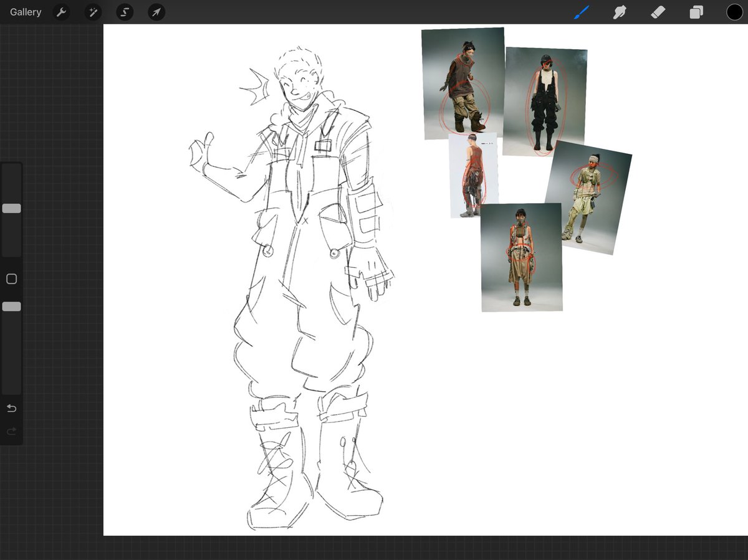
Task: Redo the last undone stroke
Action: [x=11, y=431]
